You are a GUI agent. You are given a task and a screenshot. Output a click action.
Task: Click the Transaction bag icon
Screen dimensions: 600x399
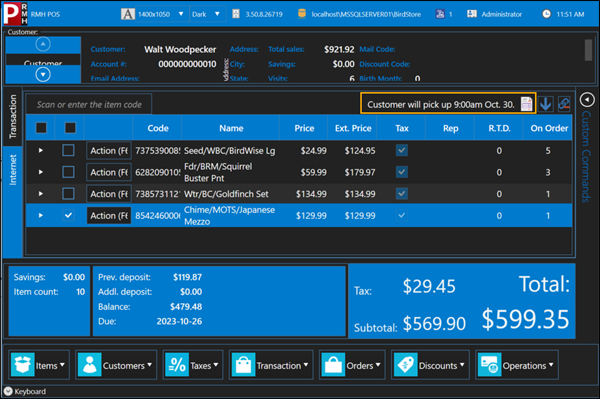click(243, 365)
